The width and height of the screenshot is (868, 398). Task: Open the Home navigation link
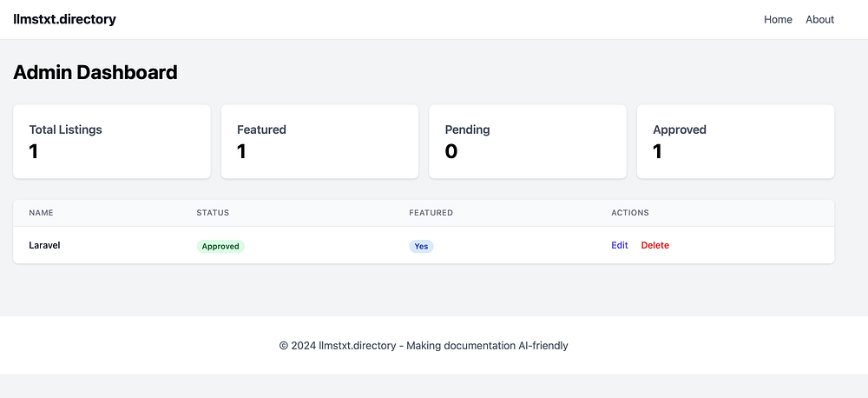[x=778, y=19]
